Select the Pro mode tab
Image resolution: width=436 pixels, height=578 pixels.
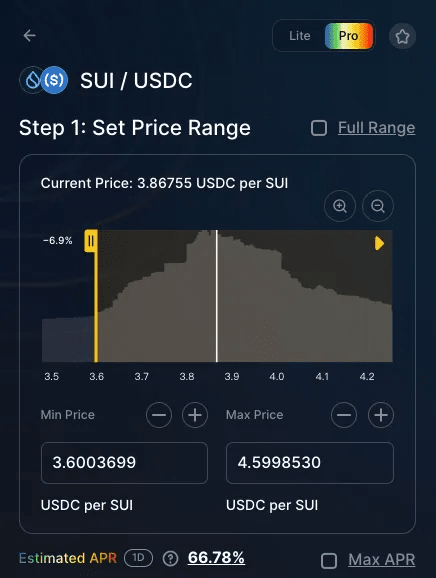pyautogui.click(x=349, y=36)
